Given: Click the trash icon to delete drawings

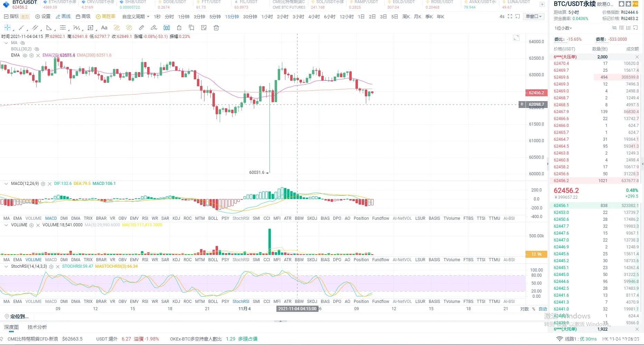Looking at the screenshot, I should (216, 28).
